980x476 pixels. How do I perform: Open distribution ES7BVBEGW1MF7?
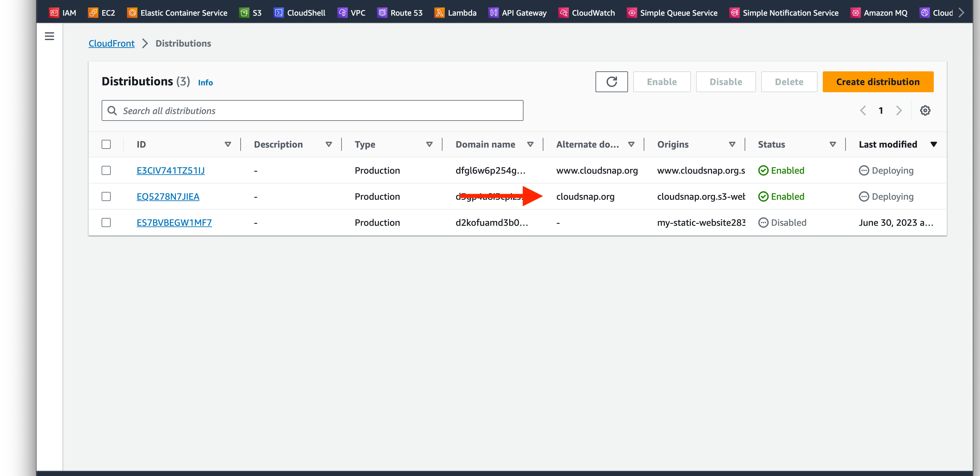pyautogui.click(x=174, y=223)
